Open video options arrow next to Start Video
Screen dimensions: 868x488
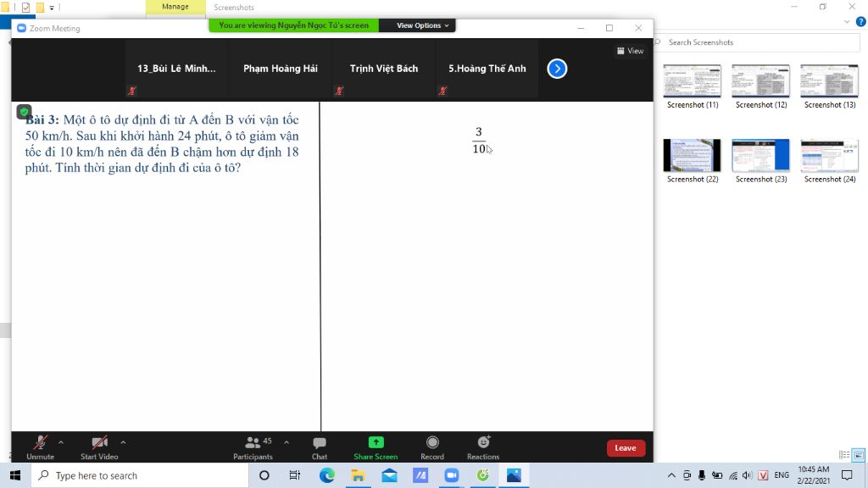pos(123,442)
